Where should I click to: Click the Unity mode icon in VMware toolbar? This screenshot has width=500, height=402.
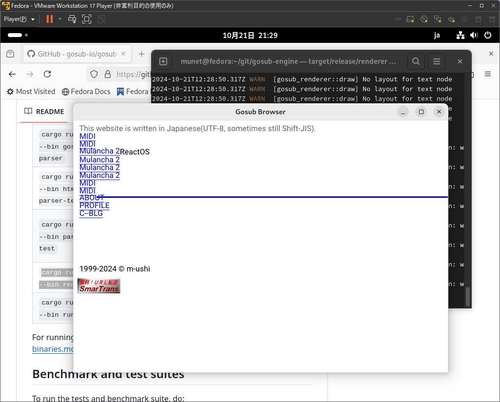click(x=101, y=19)
